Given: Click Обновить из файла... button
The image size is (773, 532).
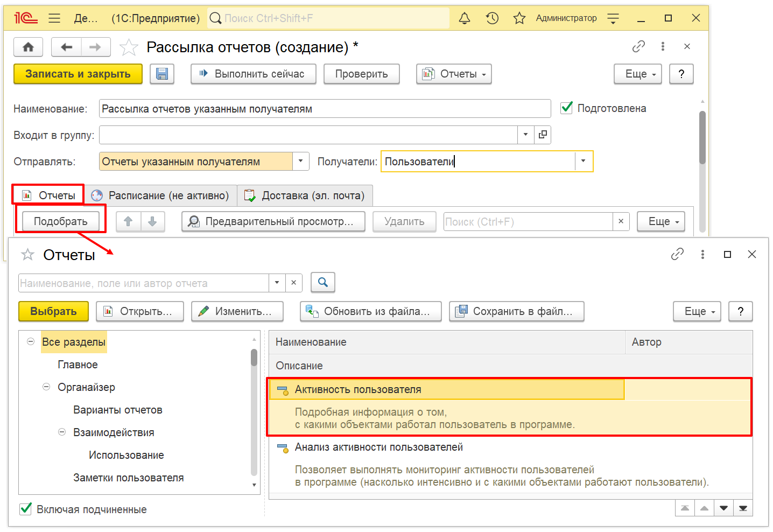Looking at the screenshot, I should [x=371, y=311].
